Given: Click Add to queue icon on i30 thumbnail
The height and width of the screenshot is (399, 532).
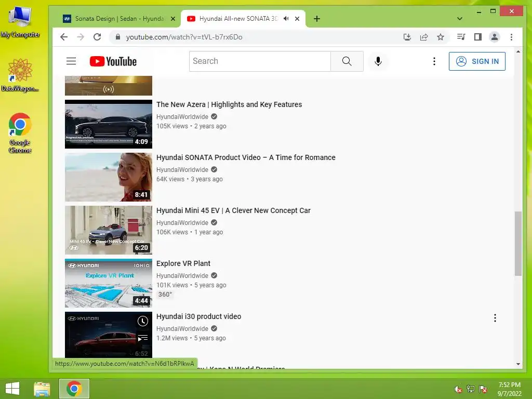Looking at the screenshot, I should click(143, 338).
